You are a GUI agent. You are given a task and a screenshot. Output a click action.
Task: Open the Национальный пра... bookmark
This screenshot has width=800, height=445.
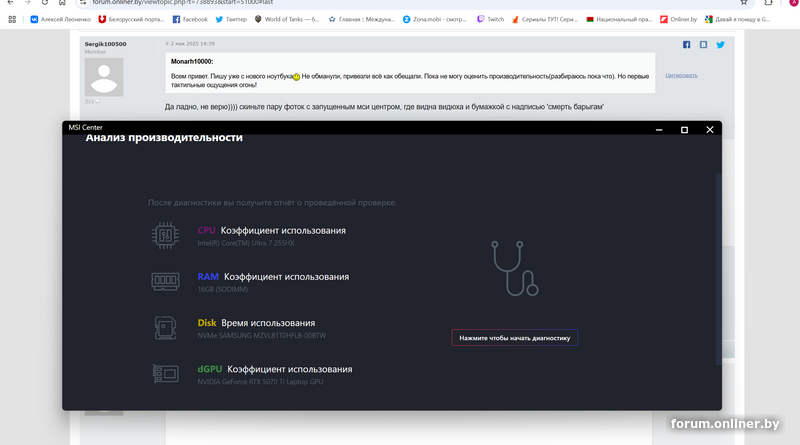(619, 19)
